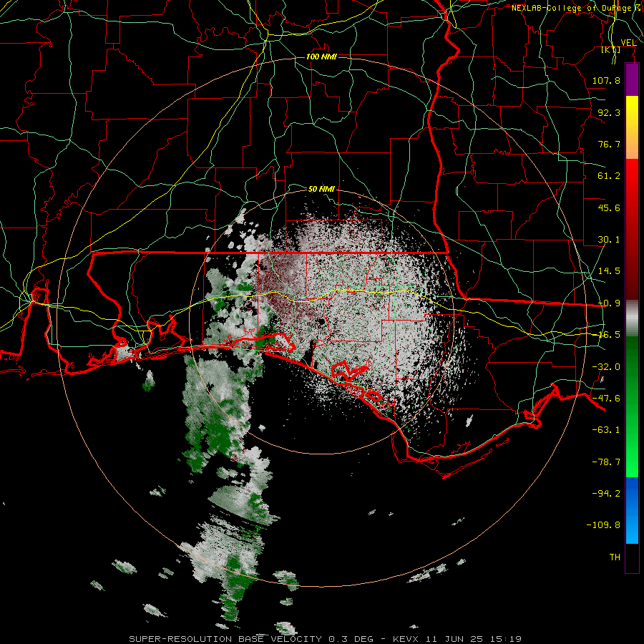Select the -0.9 velocity scale value
This screenshot has height=644, width=644.
(x=609, y=303)
